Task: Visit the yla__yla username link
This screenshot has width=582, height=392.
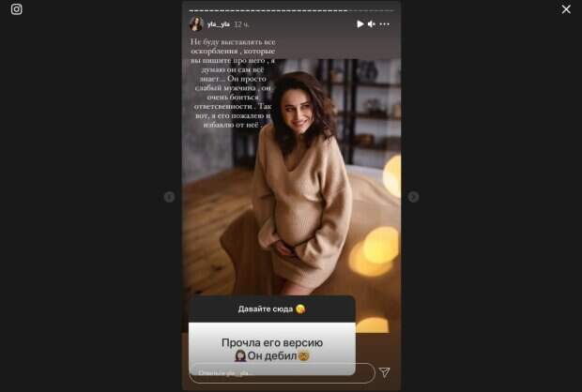Action: pyautogui.click(x=218, y=24)
